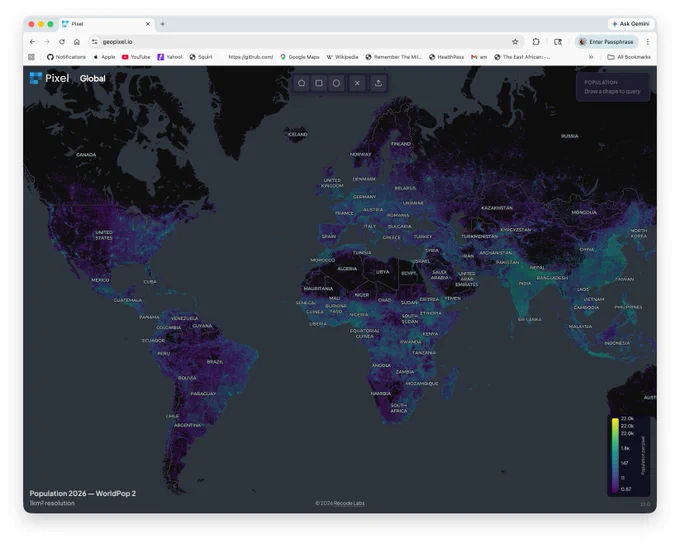Go back in browser history

pyautogui.click(x=33, y=42)
